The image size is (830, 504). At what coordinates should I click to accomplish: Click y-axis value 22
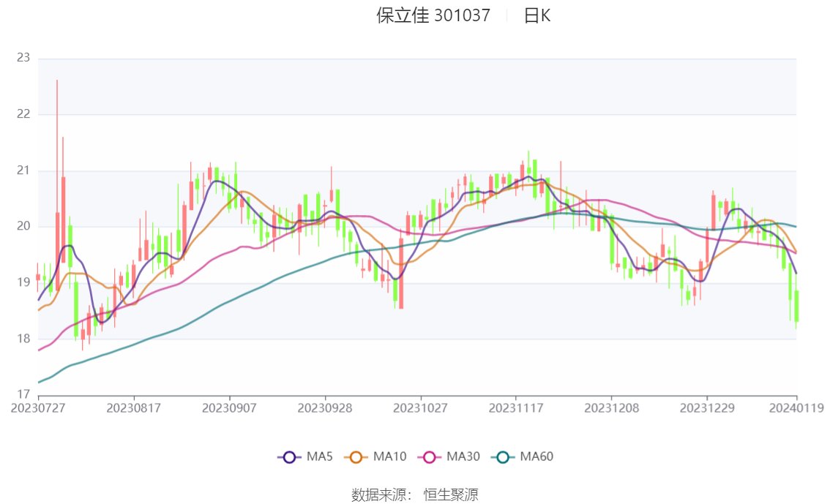[x=23, y=113]
